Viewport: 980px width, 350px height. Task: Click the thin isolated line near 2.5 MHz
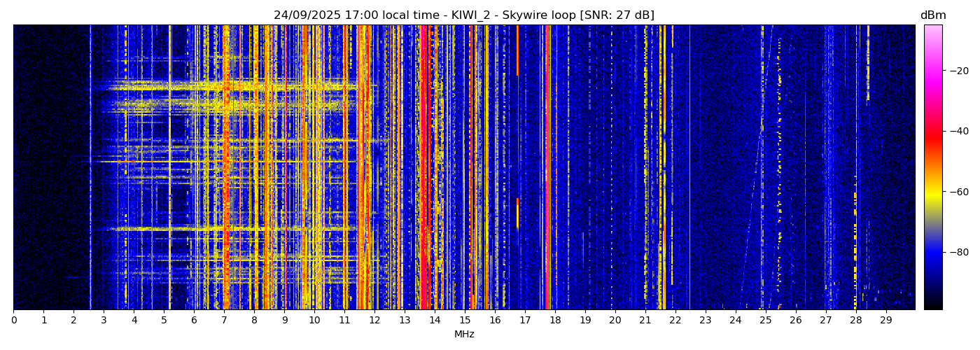pos(90,168)
